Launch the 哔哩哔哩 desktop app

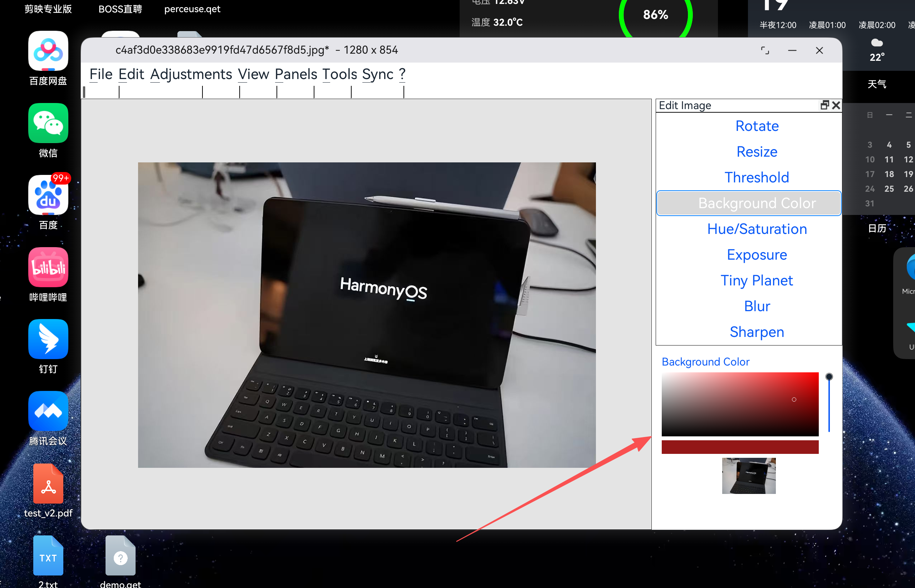[48, 267]
